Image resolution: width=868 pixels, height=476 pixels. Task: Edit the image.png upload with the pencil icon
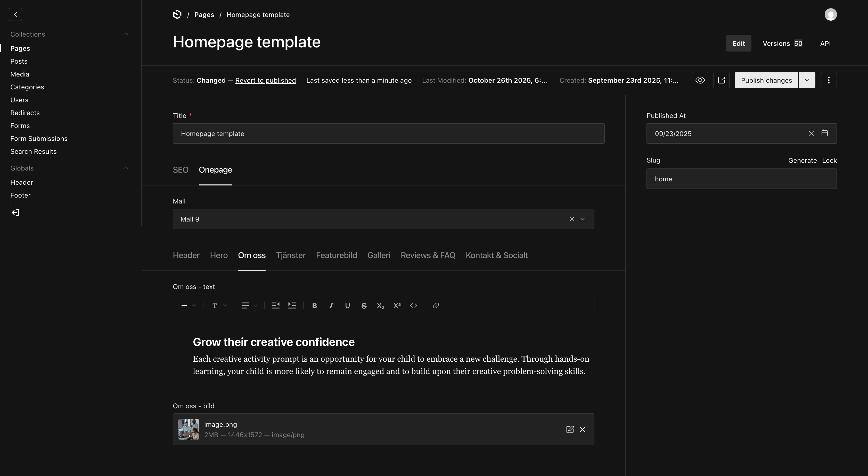(570, 430)
